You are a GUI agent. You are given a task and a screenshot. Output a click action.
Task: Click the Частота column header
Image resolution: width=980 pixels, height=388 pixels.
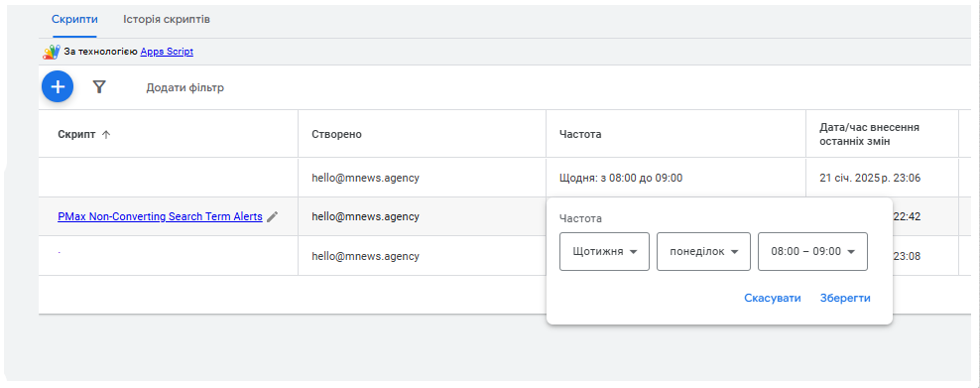click(580, 134)
